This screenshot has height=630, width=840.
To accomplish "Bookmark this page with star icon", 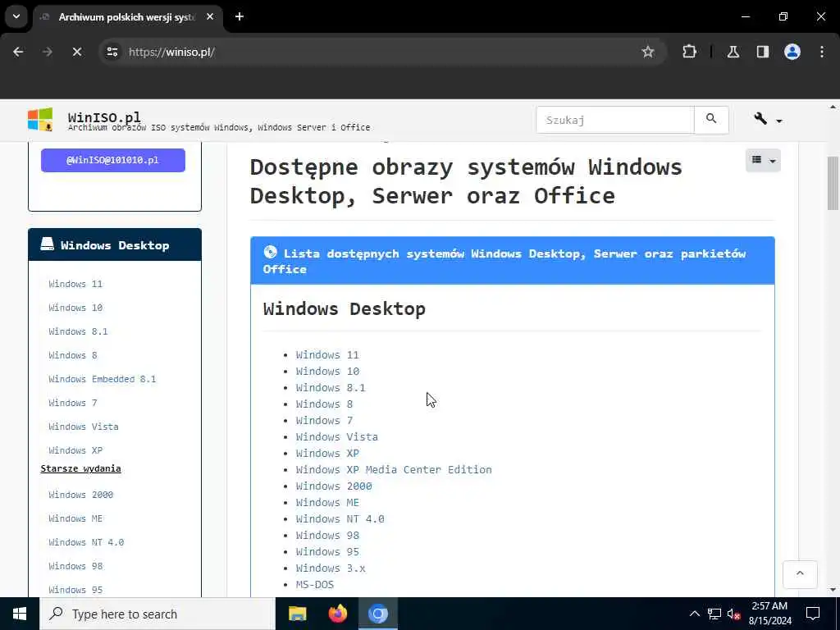I will point(648,52).
